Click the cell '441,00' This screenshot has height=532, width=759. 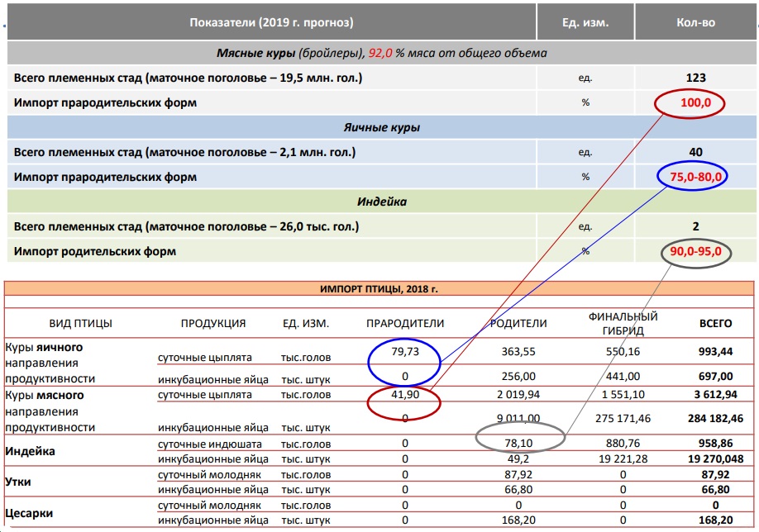623,376
